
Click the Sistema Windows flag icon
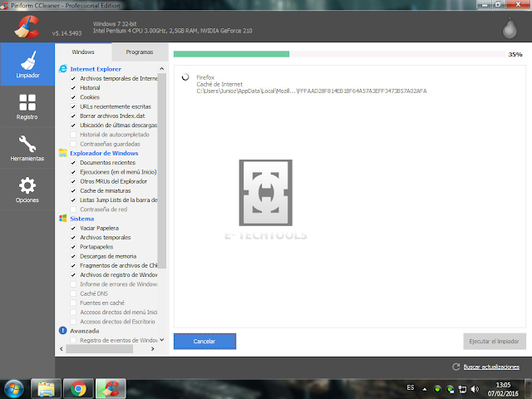click(x=63, y=219)
